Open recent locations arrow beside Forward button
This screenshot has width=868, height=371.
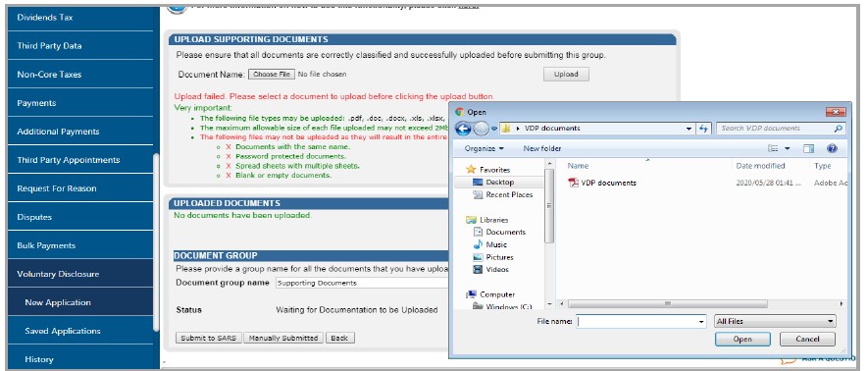tap(494, 129)
